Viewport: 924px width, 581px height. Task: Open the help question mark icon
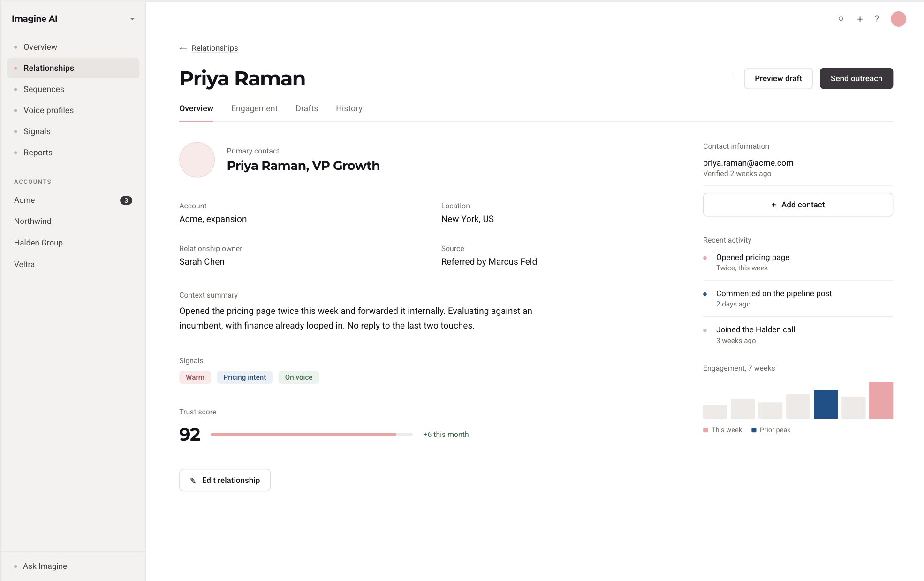coord(877,19)
